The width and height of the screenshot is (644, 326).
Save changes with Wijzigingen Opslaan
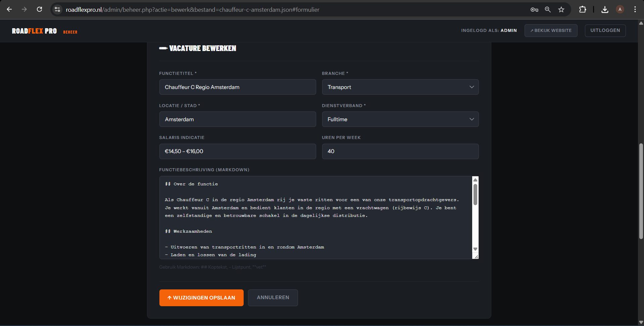tap(201, 298)
